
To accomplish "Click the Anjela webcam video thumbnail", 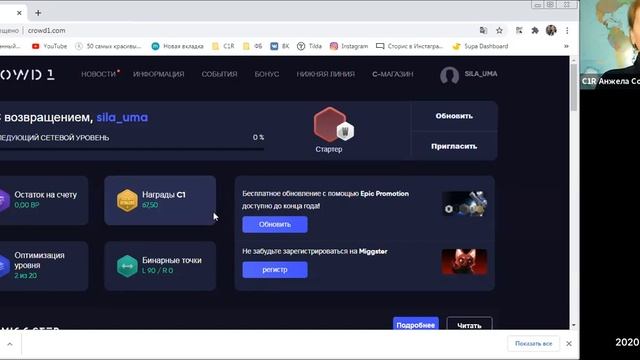I will 610,44.
